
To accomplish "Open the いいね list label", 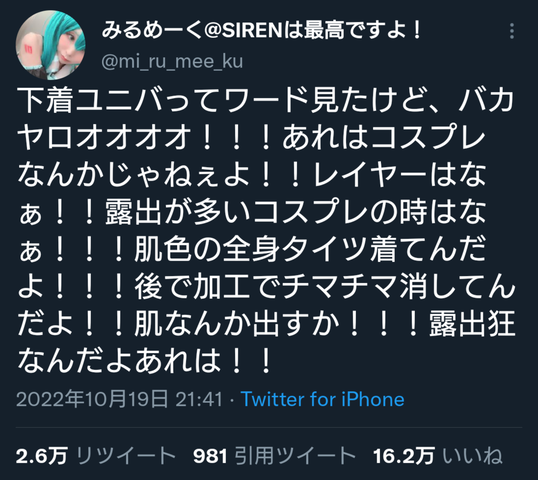I will pos(472,456).
